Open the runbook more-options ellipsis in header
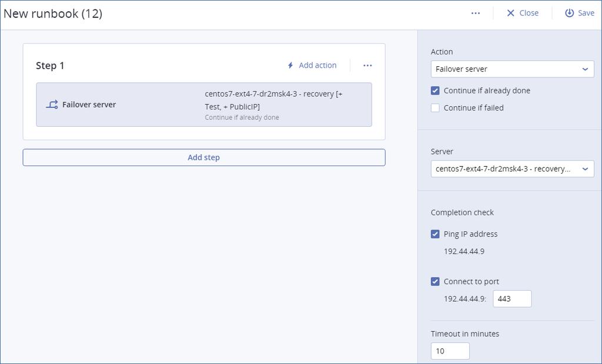The width and height of the screenshot is (602, 364). click(475, 13)
